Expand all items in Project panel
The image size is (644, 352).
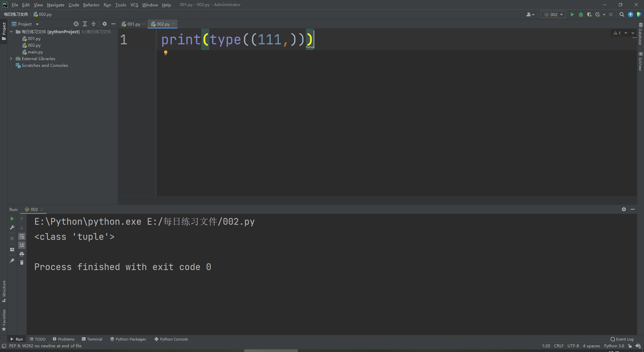click(85, 24)
